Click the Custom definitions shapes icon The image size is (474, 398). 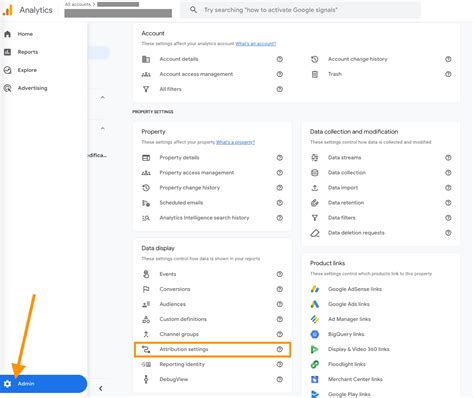point(146,319)
